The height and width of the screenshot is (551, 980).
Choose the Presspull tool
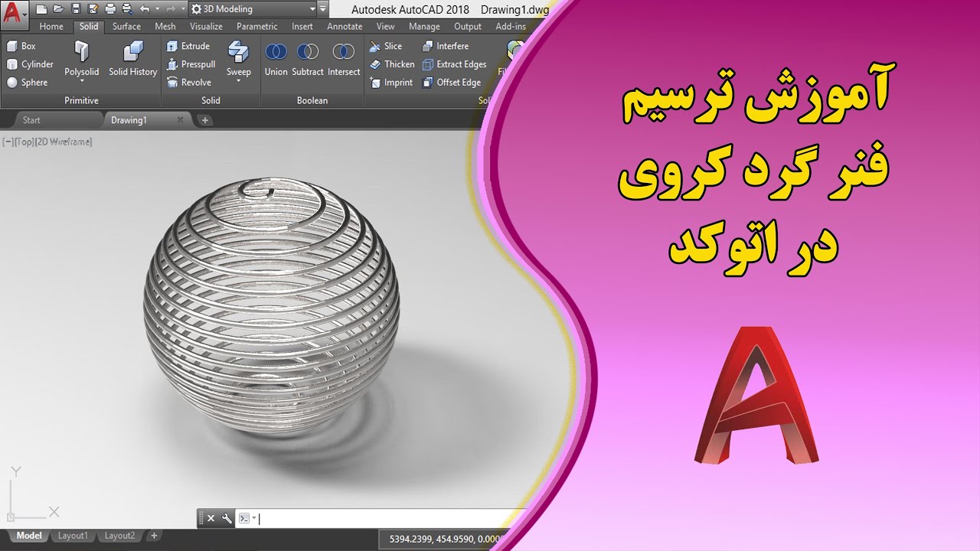191,64
